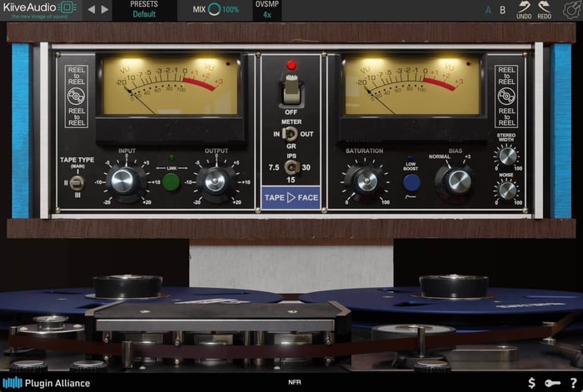This screenshot has height=392, width=583.
Task: Open settings gear in top bar
Action: [573, 10]
